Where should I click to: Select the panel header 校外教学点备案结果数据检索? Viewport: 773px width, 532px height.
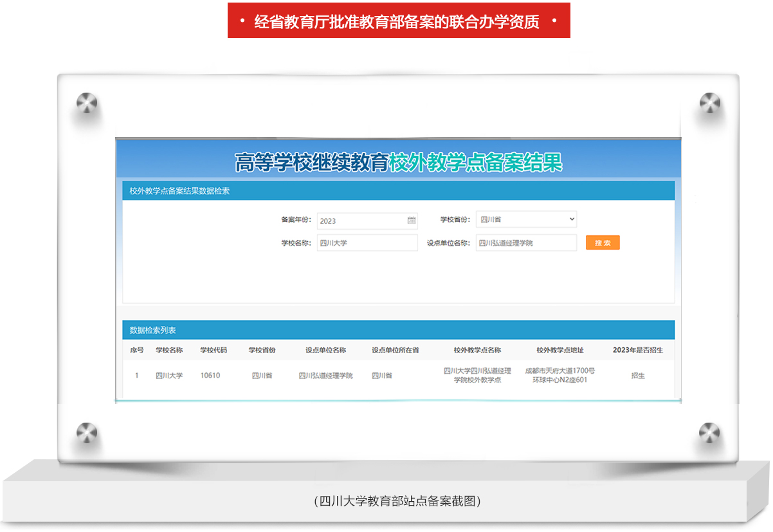[398, 191]
